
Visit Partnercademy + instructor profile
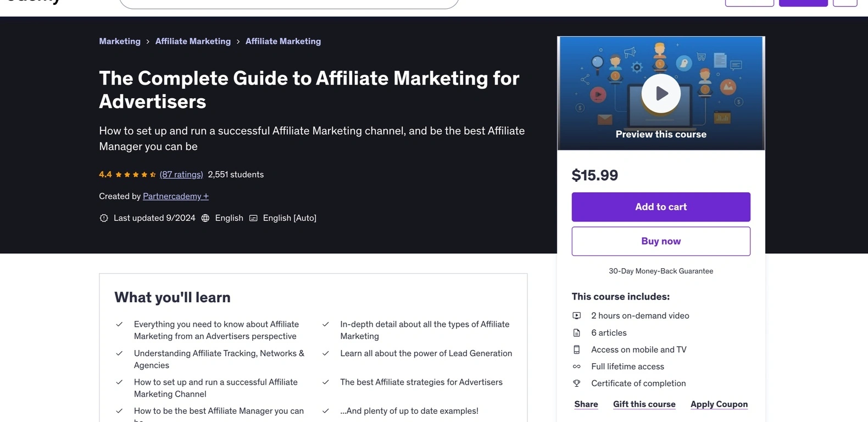(176, 196)
